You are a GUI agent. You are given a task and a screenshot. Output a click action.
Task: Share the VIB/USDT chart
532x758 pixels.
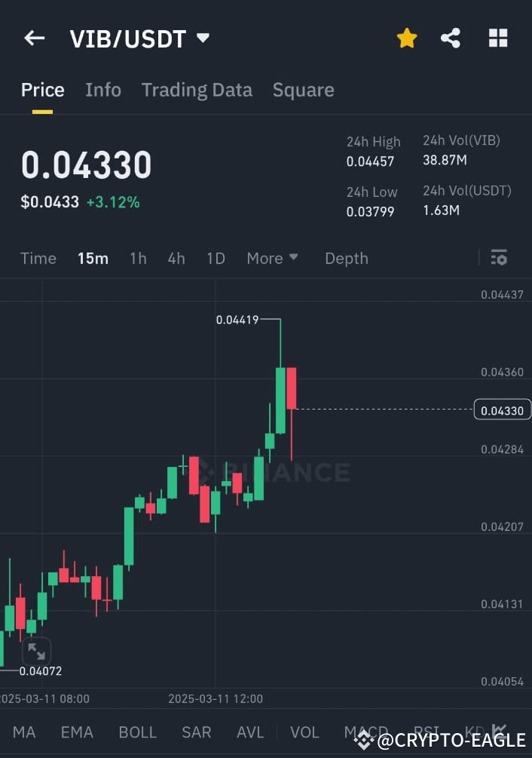[x=451, y=38]
